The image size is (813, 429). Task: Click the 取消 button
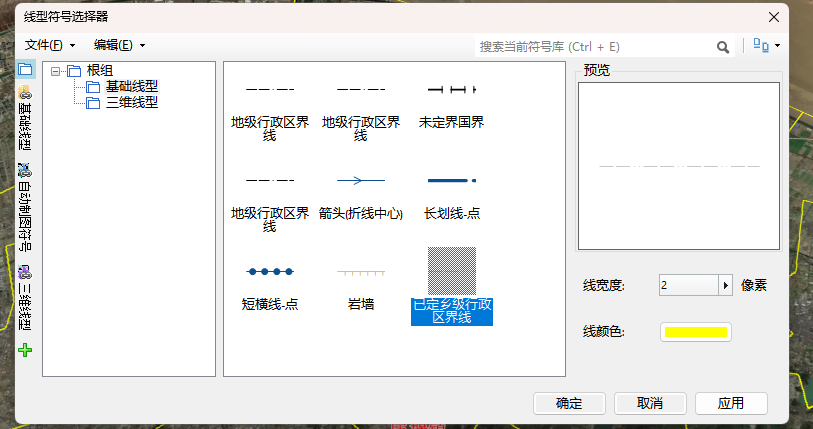(650, 403)
